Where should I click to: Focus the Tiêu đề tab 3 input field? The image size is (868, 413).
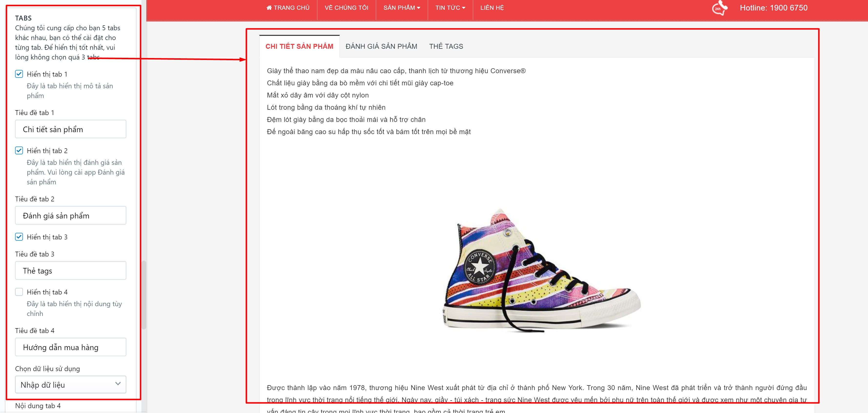71,271
